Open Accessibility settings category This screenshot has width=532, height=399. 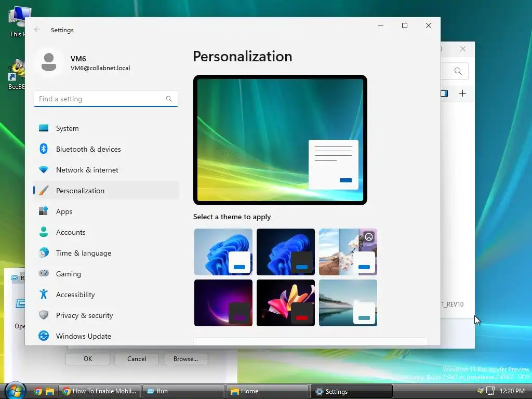[x=106, y=294]
